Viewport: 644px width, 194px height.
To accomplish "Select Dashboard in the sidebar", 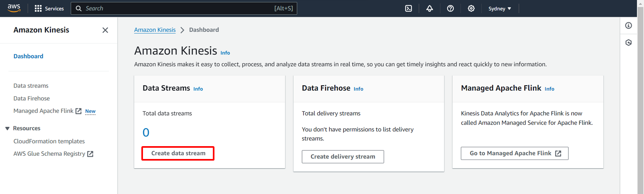I will coord(28,56).
